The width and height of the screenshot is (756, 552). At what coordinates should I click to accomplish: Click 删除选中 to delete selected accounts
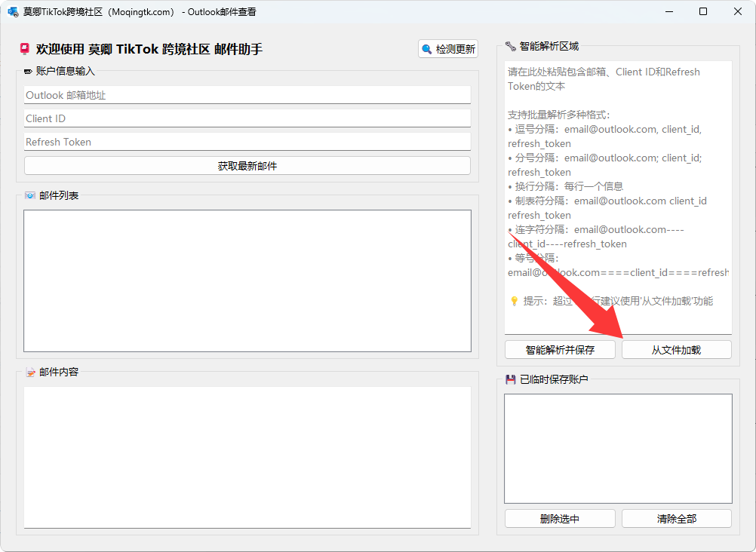coord(560,518)
